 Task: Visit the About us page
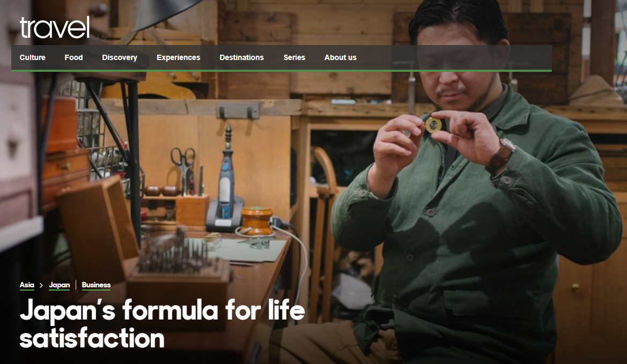pos(340,57)
